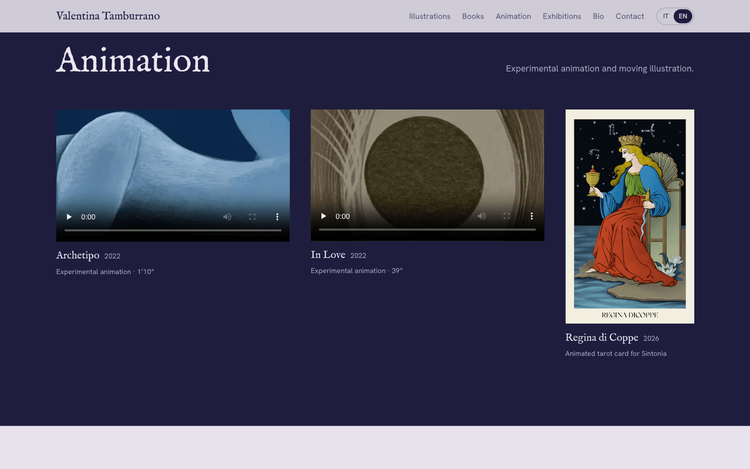Click 'Experimental animation · 39"' caption
This screenshot has width=750, height=469.
pyautogui.click(x=356, y=271)
